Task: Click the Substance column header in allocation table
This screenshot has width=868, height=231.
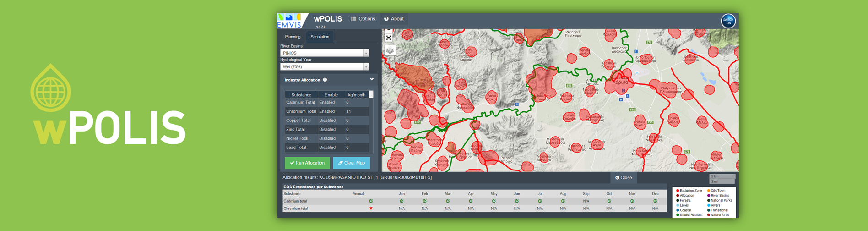Action: click(301, 95)
